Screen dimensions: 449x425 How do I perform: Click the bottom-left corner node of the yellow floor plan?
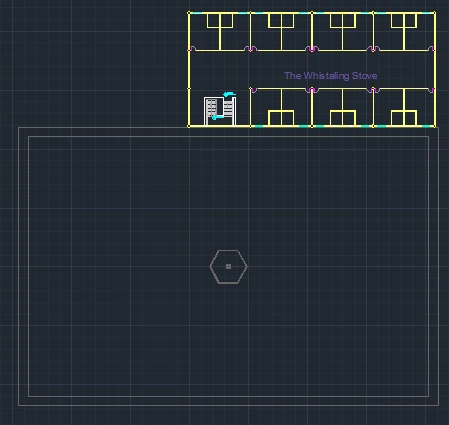click(x=189, y=126)
